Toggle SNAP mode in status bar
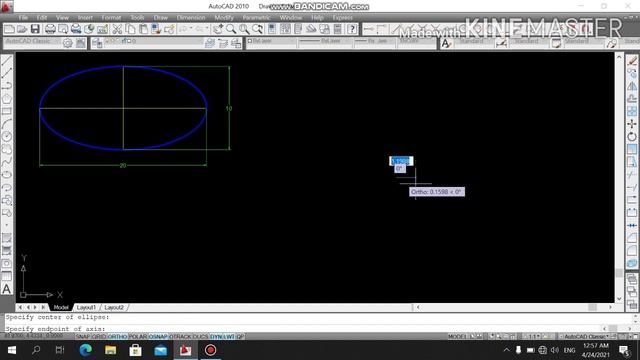 pyautogui.click(x=83, y=337)
